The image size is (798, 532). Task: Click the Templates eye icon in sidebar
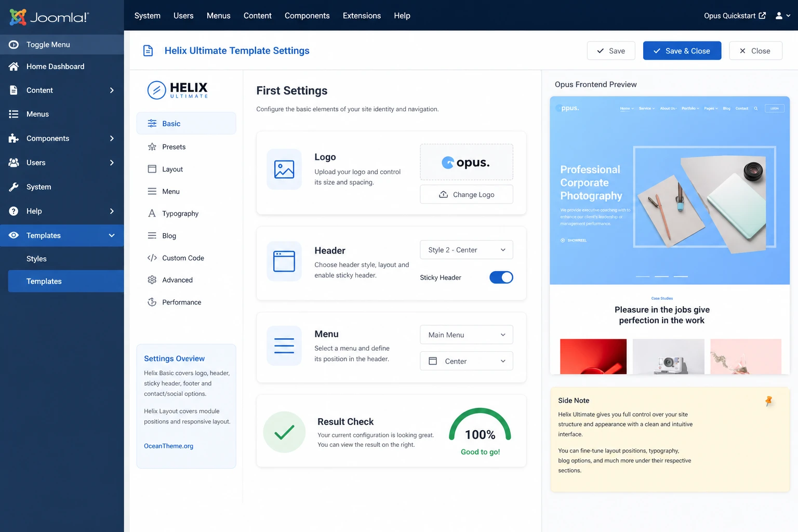tap(14, 235)
